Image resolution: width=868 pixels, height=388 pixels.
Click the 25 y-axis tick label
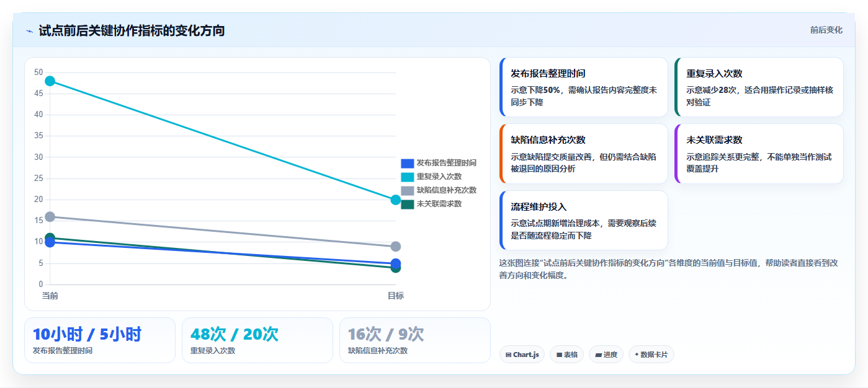pos(38,179)
